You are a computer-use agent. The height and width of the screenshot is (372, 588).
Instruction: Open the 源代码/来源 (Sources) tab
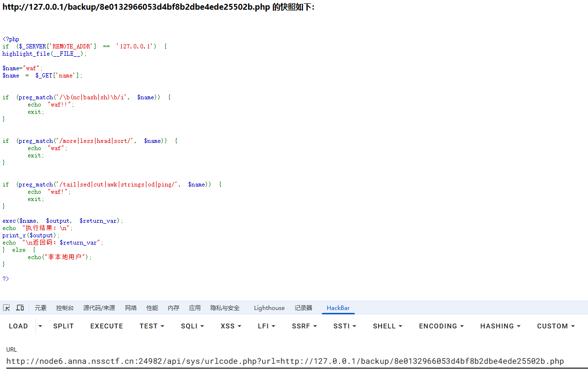point(99,308)
